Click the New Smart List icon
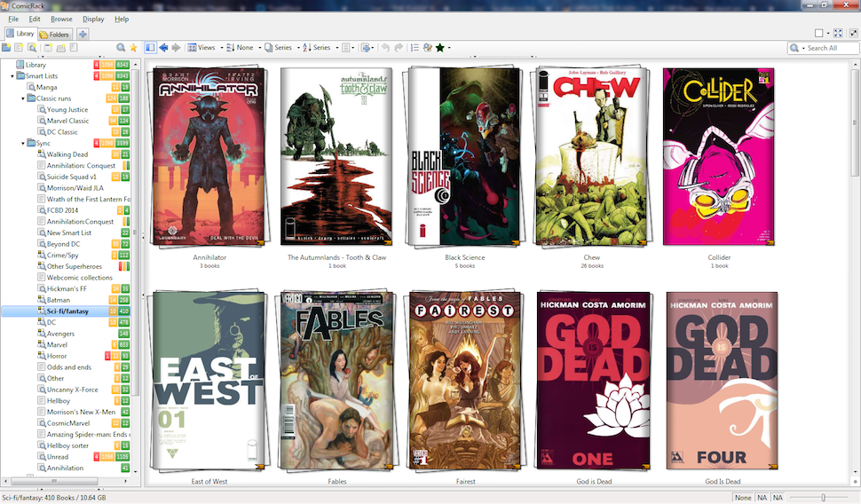The image size is (861, 504). 32,48
